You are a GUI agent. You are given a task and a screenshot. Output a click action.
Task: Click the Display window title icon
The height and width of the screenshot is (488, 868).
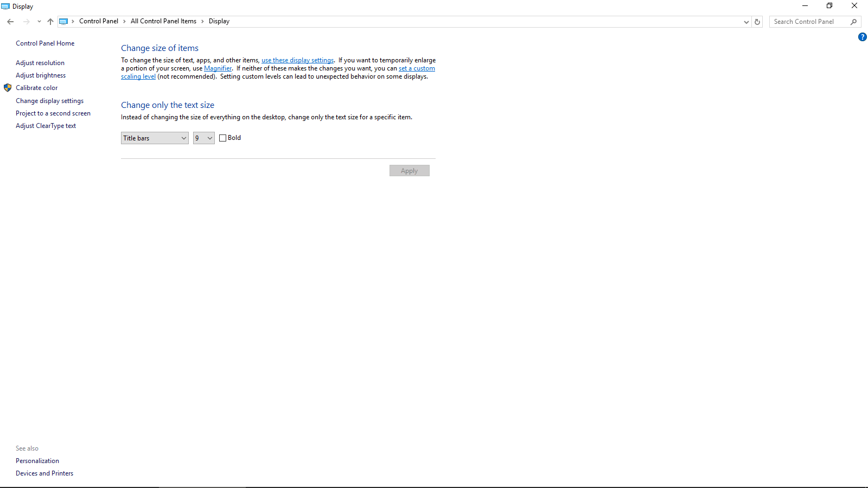click(5, 7)
